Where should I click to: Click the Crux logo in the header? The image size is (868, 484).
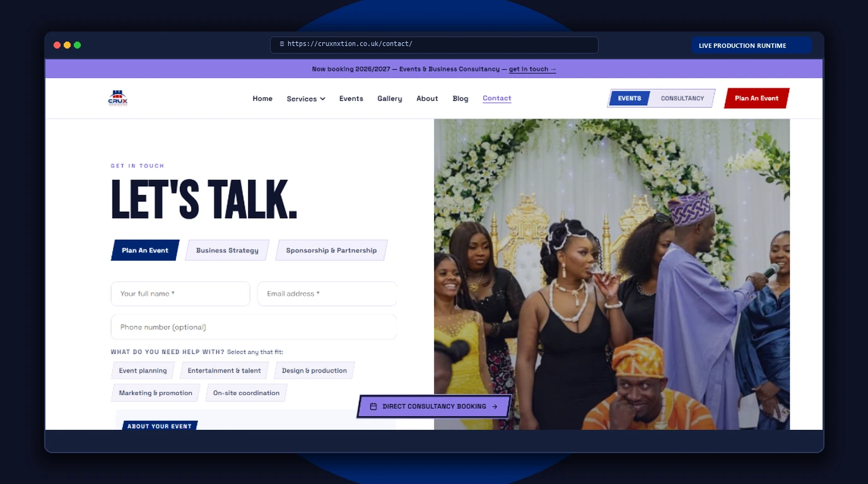[117, 98]
